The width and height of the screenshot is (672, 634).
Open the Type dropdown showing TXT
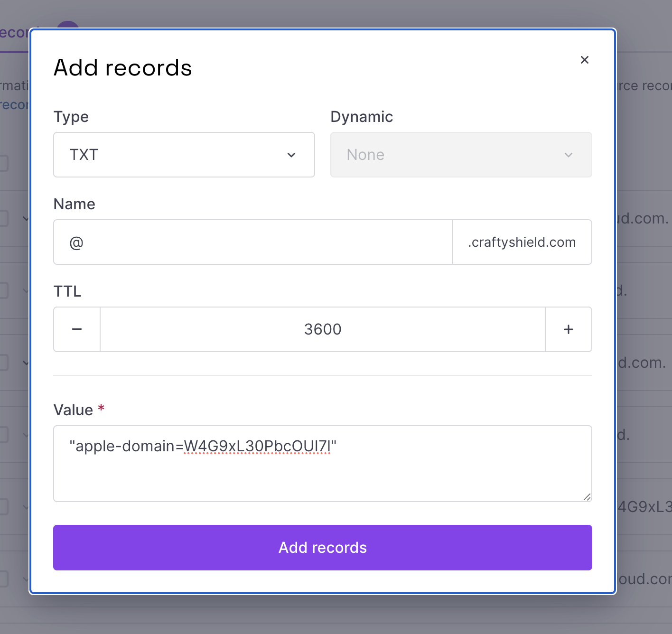184,155
